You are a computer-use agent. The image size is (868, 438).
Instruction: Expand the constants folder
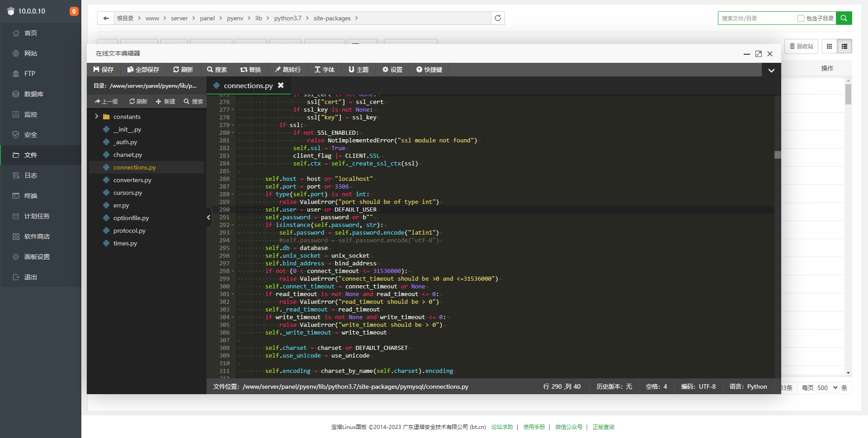pyautogui.click(x=96, y=117)
